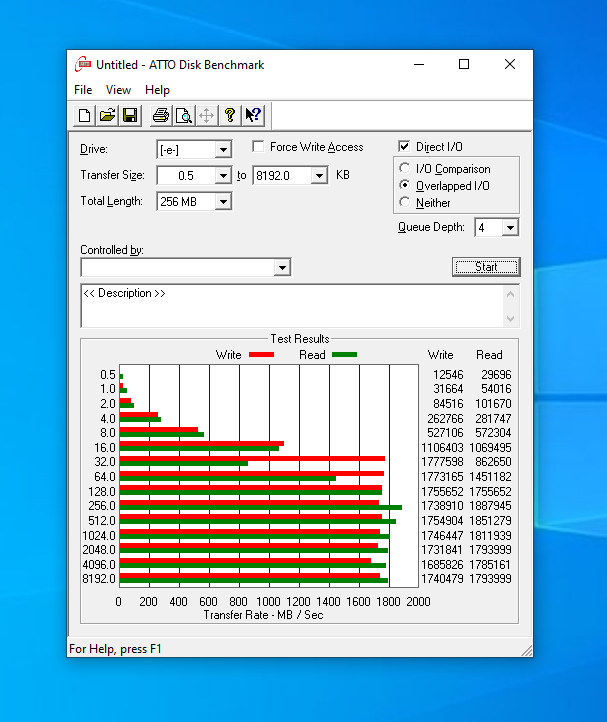The image size is (607, 722).
Task: Open the Queue Depth dropdown
Action: pyautogui.click(x=510, y=228)
